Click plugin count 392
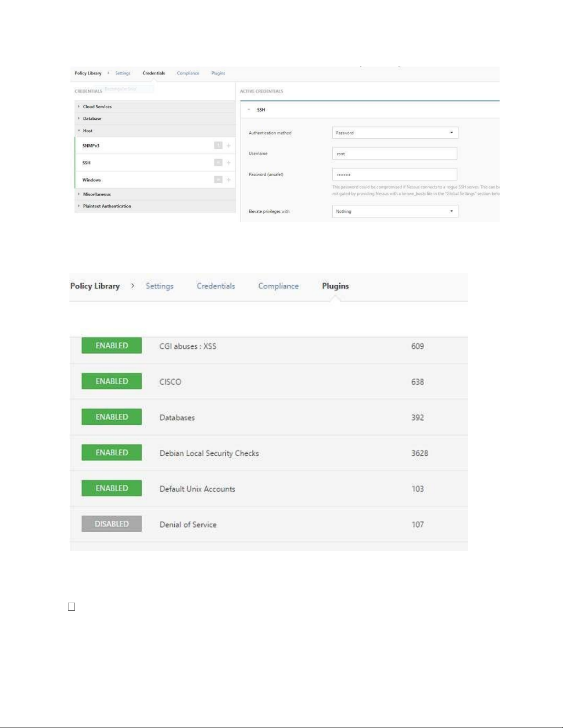The image size is (563, 728). point(417,418)
